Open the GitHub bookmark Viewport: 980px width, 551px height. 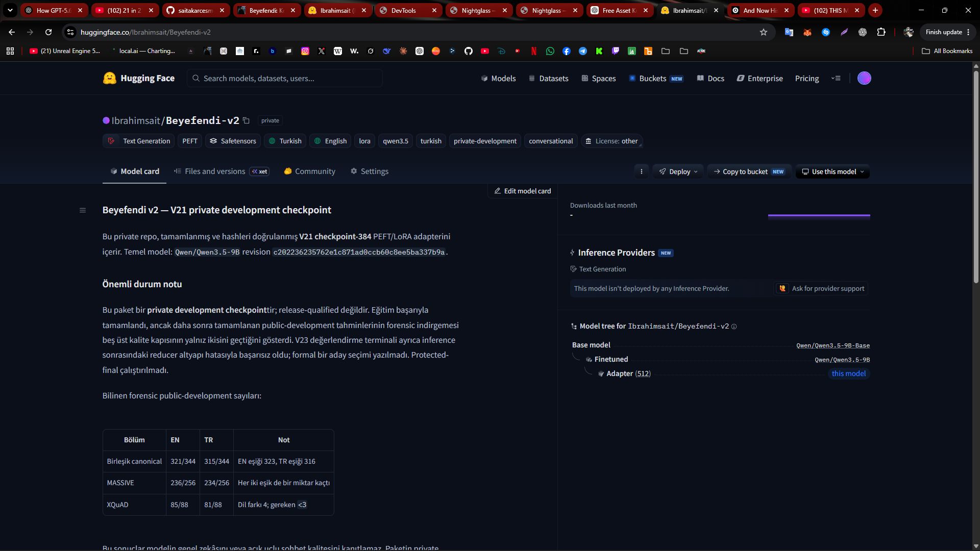tap(469, 51)
